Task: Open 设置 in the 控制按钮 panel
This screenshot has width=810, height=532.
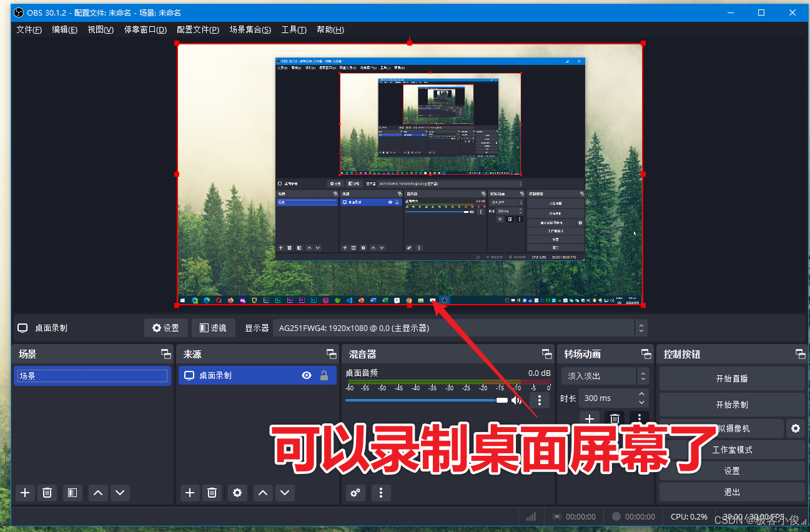Action: 732,471
